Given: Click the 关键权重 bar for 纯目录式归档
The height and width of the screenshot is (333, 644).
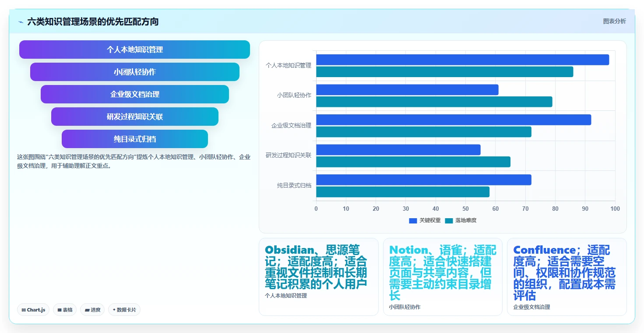Looking at the screenshot, I should click(424, 180).
